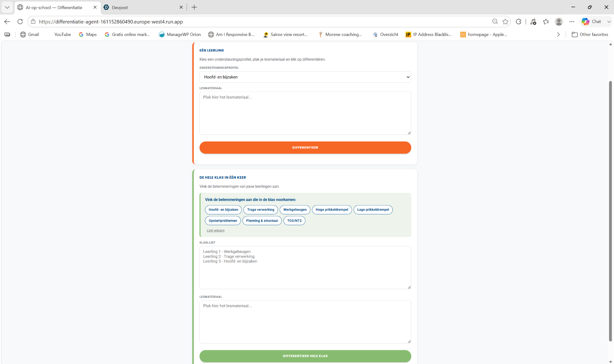
Task: Go back to the previous page
Action: click(7, 22)
